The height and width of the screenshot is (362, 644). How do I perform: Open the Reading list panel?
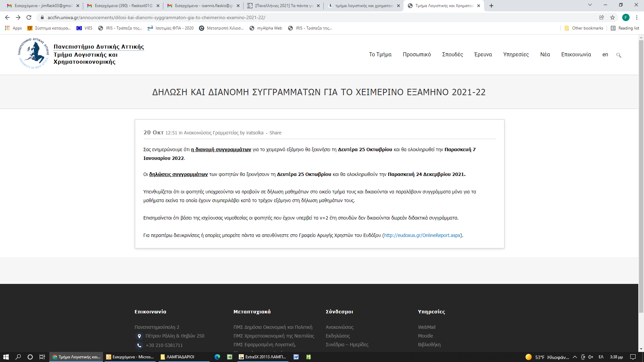pyautogui.click(x=625, y=28)
